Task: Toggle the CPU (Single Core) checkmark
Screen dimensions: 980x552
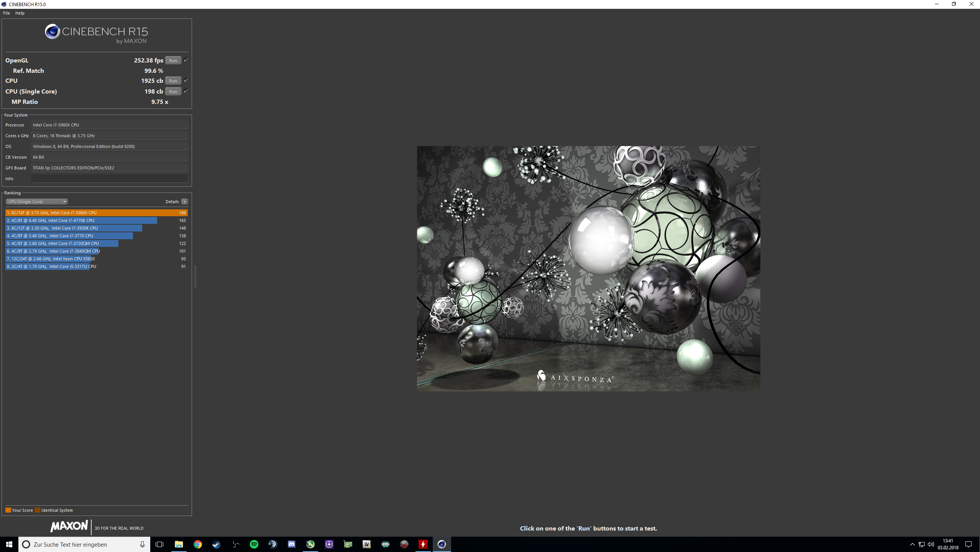Action: (x=186, y=91)
